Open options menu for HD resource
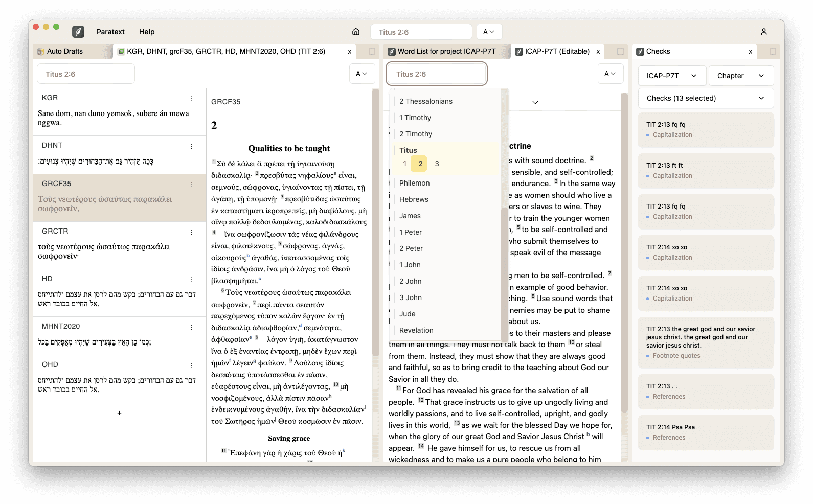813x504 pixels. point(192,280)
